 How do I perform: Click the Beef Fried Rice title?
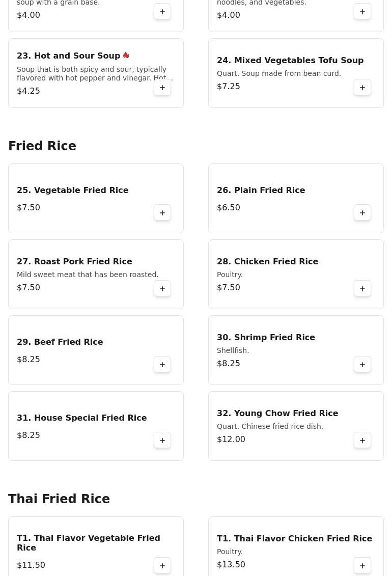point(60,342)
